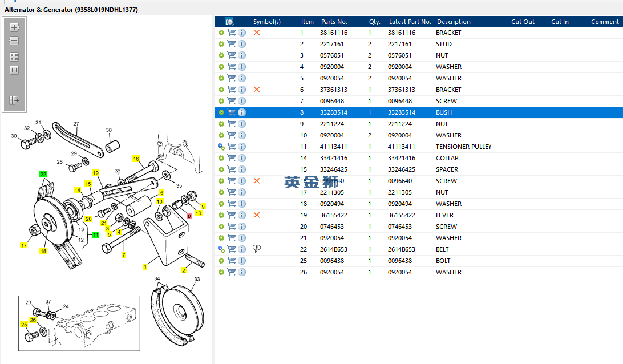The image size is (623, 364).
Task: Click red X symbol on item 6 BRACKET
Action: [x=257, y=90]
